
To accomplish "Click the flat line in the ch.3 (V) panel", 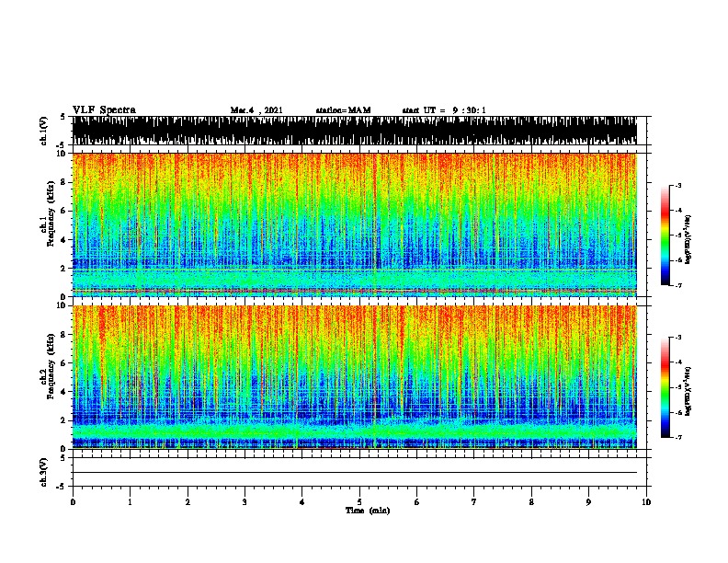I will coord(355,473).
